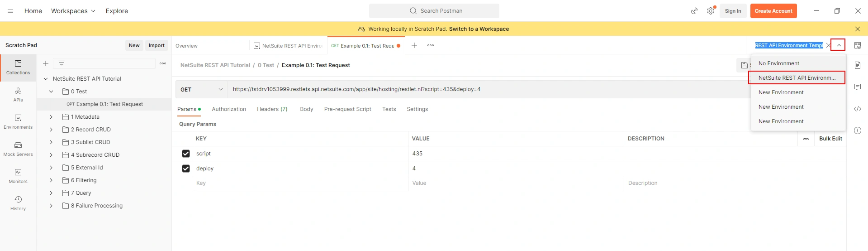This screenshot has height=251, width=868.
Task: Expand the 5 External Id folder
Action: pos(51,168)
